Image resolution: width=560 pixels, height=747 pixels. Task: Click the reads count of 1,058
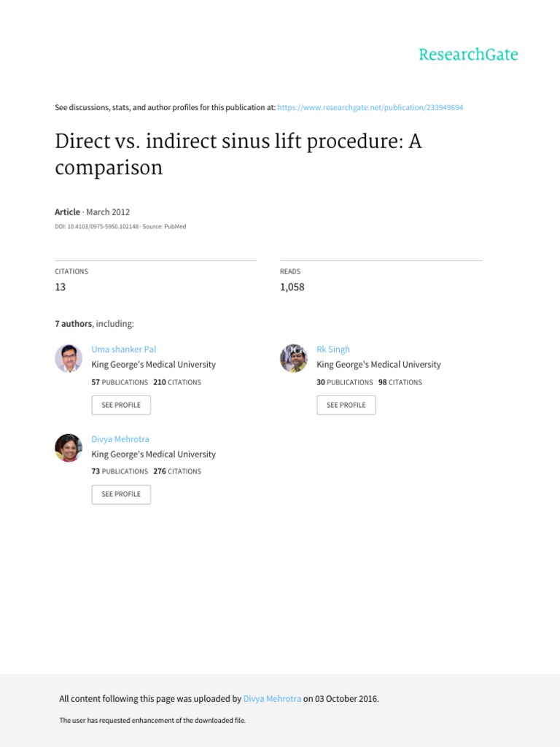coord(292,287)
